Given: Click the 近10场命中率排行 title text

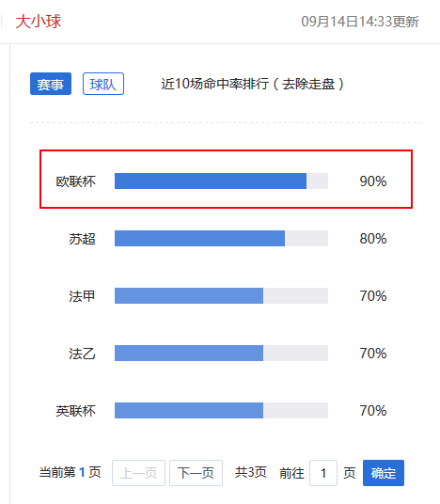Looking at the screenshot, I should point(215,84).
